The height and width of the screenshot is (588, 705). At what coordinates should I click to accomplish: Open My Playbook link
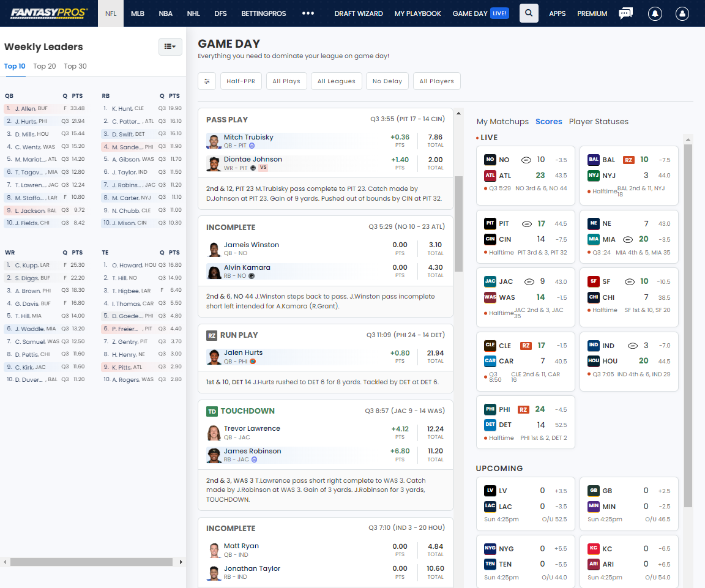[418, 13]
